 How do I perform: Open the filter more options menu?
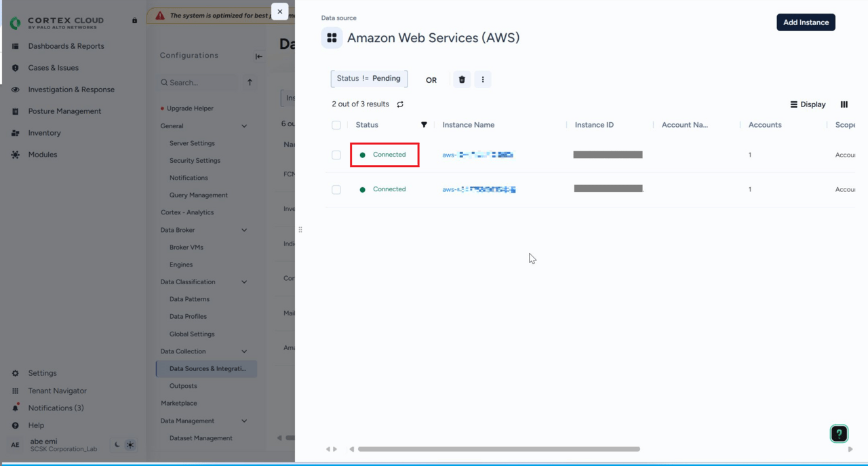click(x=483, y=79)
